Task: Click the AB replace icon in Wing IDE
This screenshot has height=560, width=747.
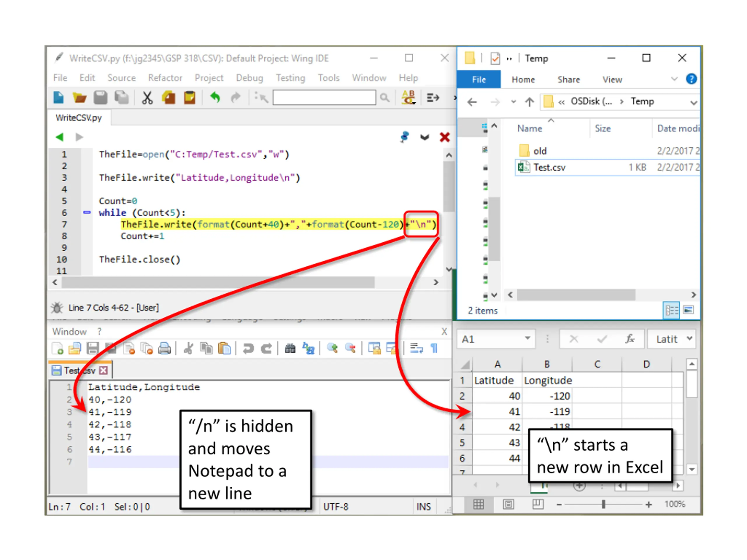Action: coord(408,97)
